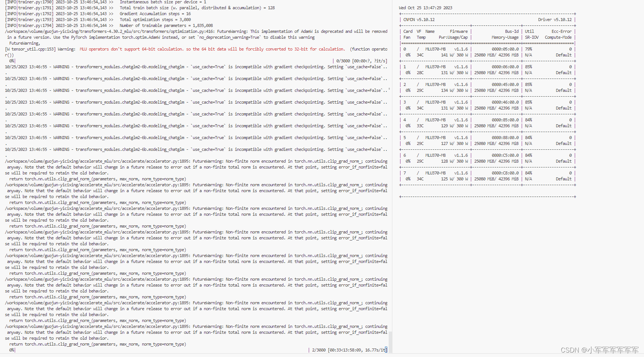Click the '33C' temperature value
The height and width of the screenshot is (357, 644).
click(420, 126)
